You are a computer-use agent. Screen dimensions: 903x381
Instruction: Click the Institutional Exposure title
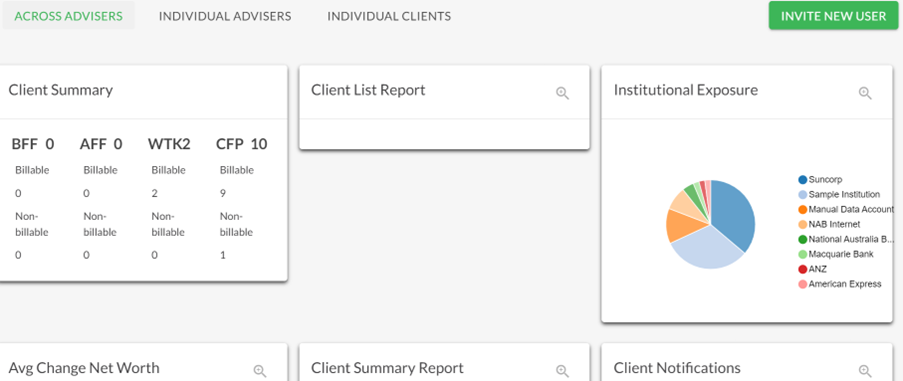click(685, 90)
